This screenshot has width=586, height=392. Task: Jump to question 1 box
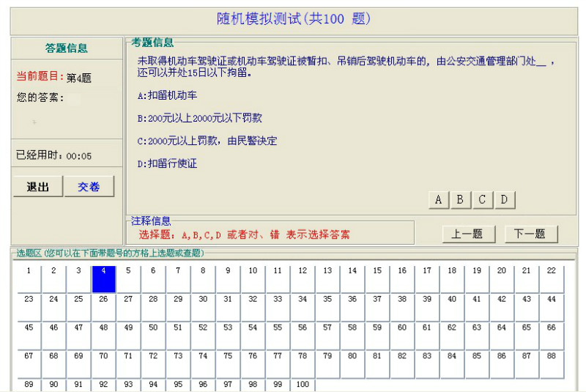[x=29, y=279]
